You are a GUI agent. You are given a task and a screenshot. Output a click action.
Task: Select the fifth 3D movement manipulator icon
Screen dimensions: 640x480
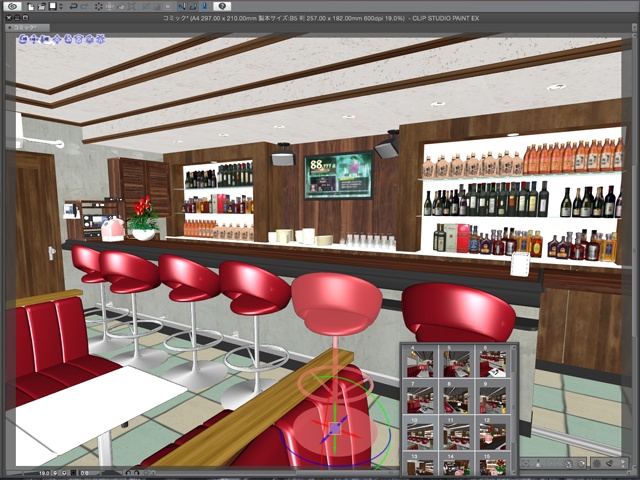[x=68, y=39]
